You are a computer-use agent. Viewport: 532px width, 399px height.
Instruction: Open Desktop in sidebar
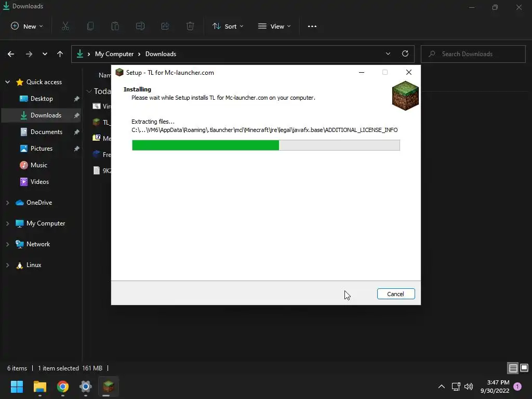(x=42, y=98)
